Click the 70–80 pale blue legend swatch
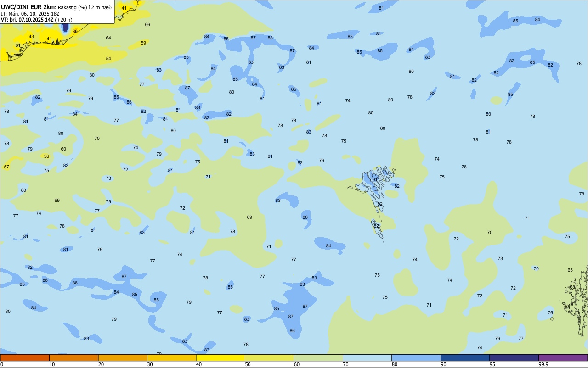Image resolution: width=588 pixels, height=368 pixels. pyautogui.click(x=367, y=357)
